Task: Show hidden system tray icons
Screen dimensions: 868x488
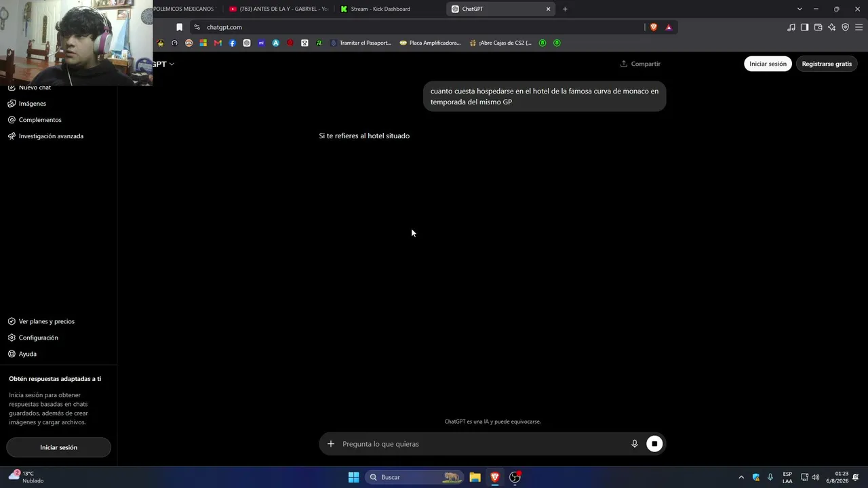Action: (741, 477)
